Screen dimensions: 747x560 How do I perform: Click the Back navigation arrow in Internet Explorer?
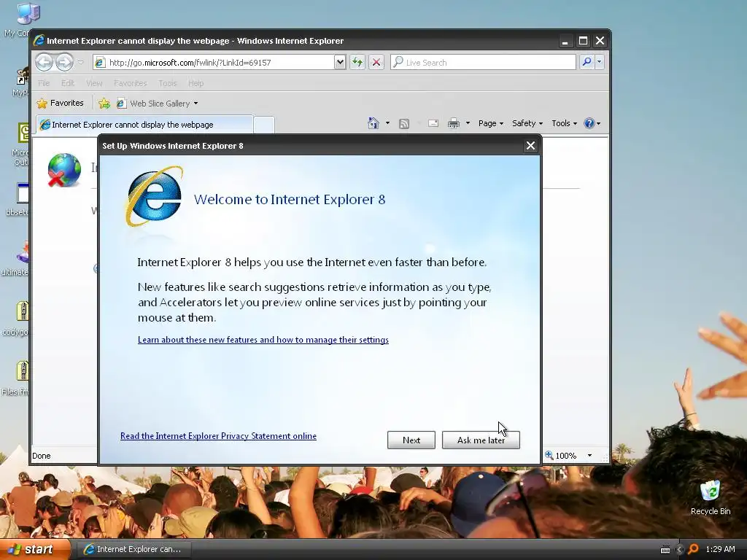(x=44, y=62)
